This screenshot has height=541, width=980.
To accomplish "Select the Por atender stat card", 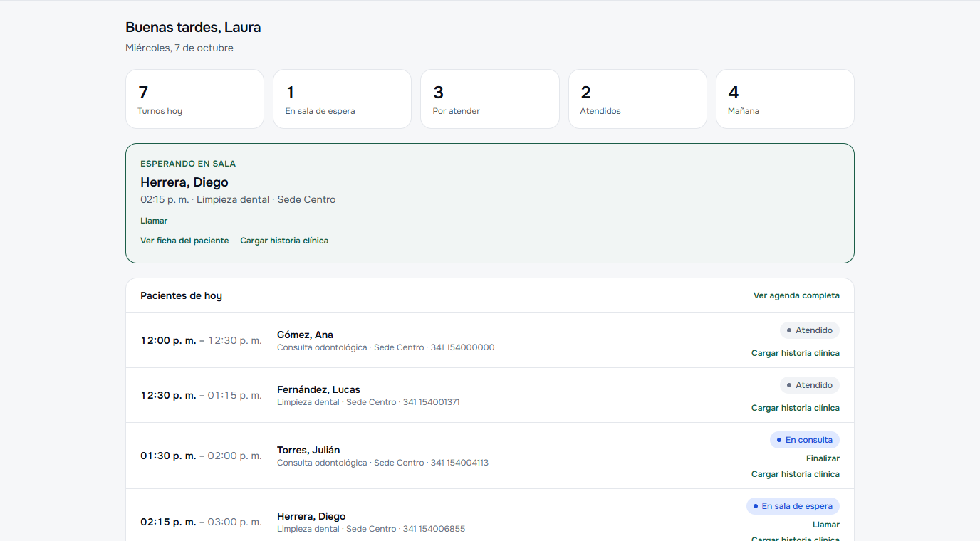I will [x=489, y=99].
